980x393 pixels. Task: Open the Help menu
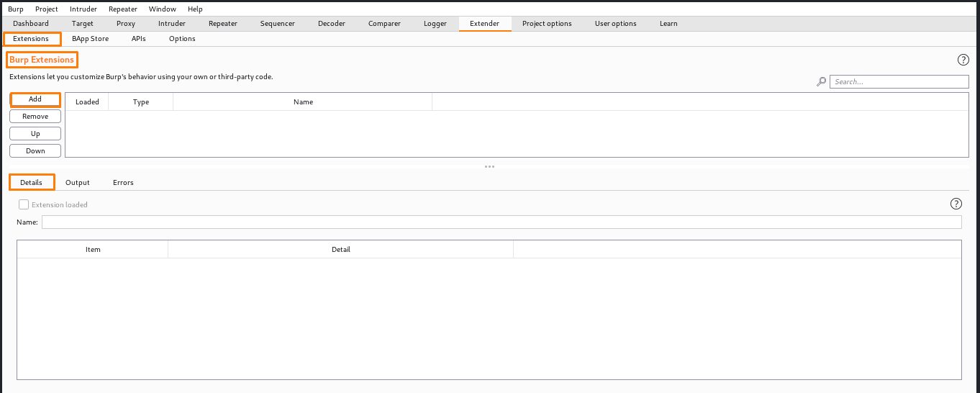click(195, 9)
